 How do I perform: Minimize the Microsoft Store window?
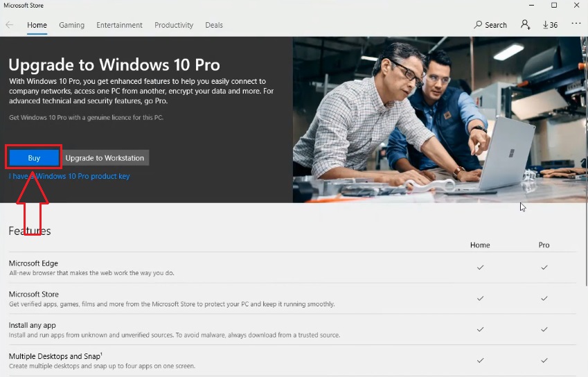pyautogui.click(x=531, y=5)
